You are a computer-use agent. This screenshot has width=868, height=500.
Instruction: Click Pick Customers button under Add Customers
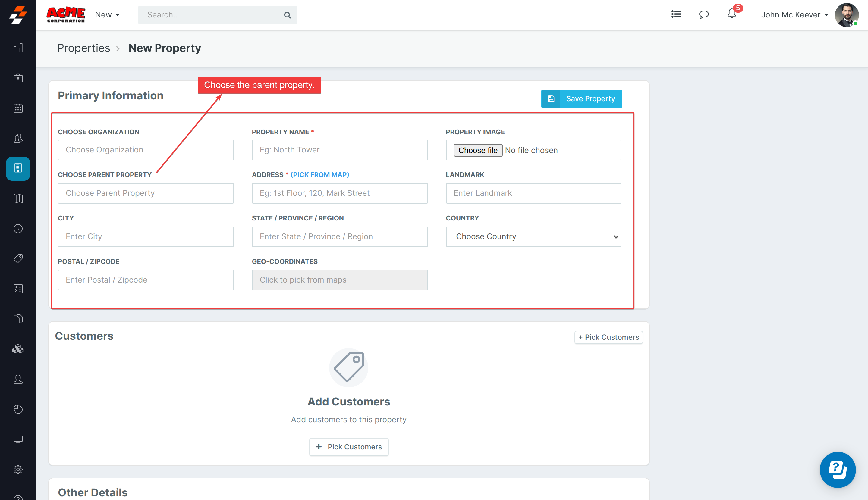[x=348, y=447]
